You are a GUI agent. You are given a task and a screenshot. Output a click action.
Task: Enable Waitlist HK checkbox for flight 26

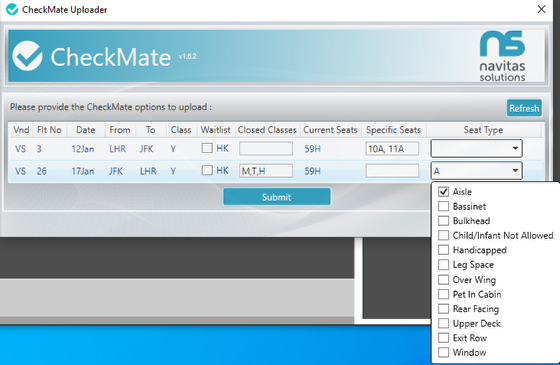(x=207, y=170)
